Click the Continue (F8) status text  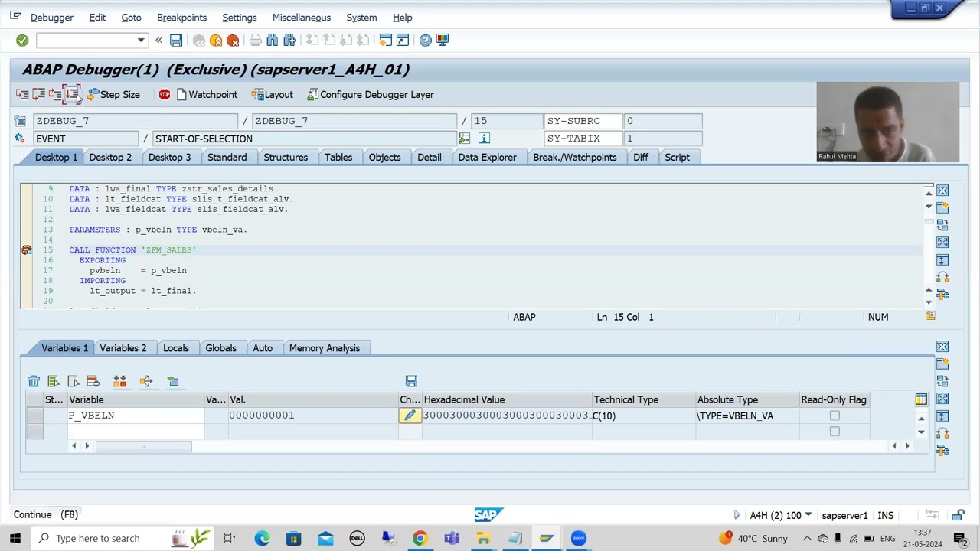click(45, 515)
